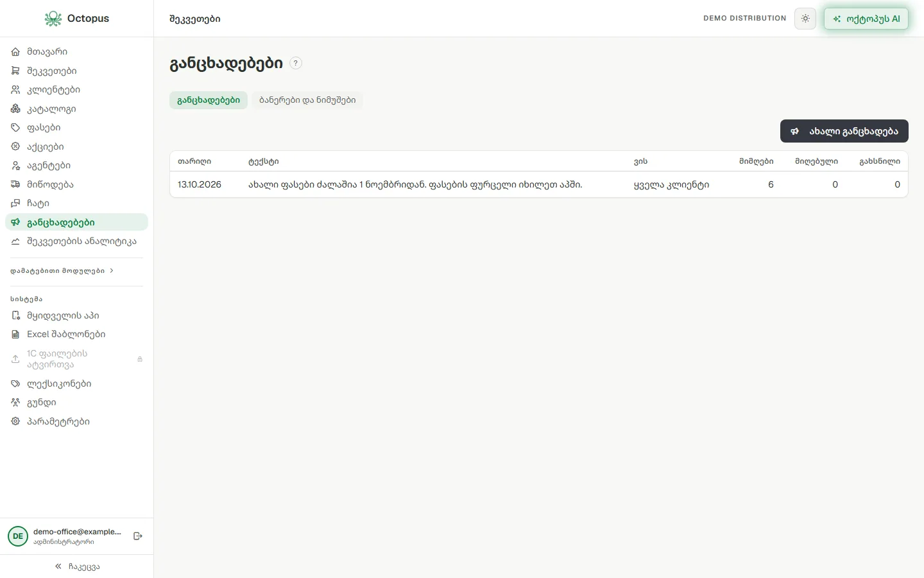
Task: Expand დამატებითი მოდულები section
Action: (62, 271)
